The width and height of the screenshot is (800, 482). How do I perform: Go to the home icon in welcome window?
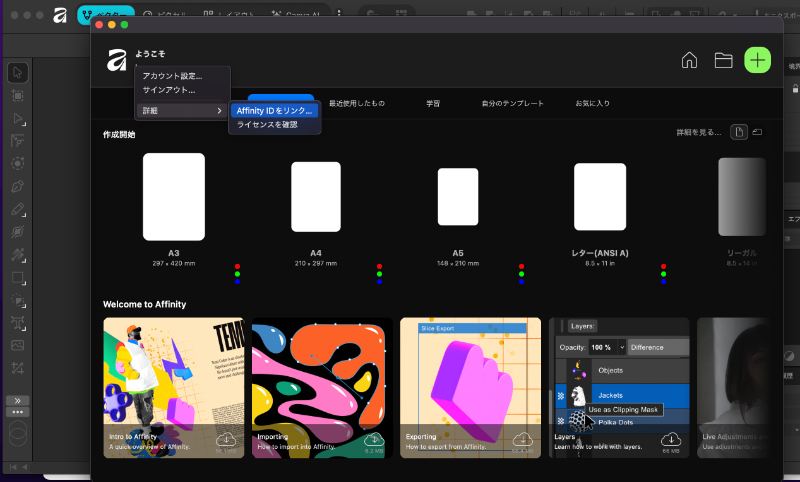click(689, 60)
